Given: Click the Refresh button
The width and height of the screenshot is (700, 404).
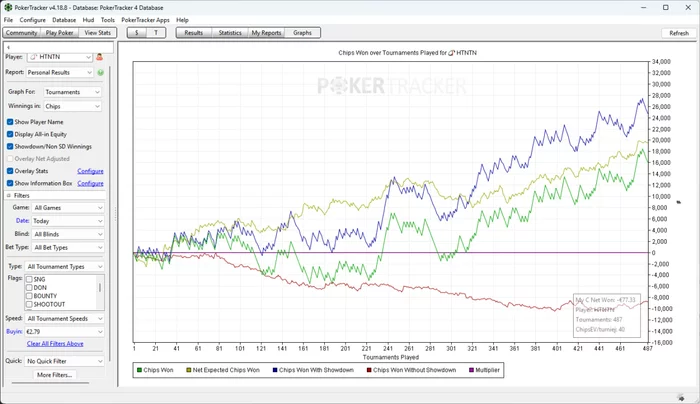Looking at the screenshot, I should tap(679, 33).
